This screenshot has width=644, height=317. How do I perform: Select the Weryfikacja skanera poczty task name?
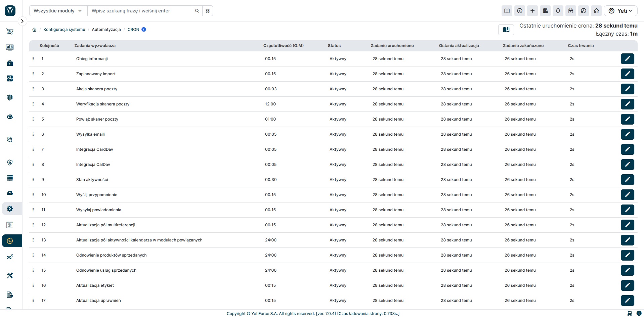tap(103, 104)
